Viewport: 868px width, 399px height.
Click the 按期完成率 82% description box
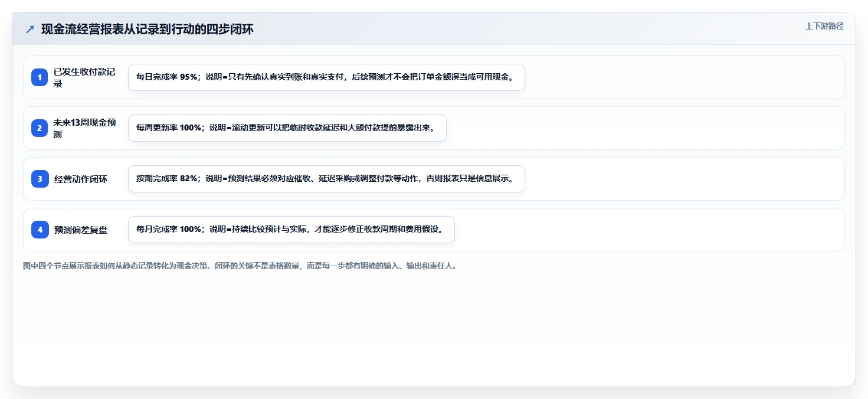[x=326, y=179]
